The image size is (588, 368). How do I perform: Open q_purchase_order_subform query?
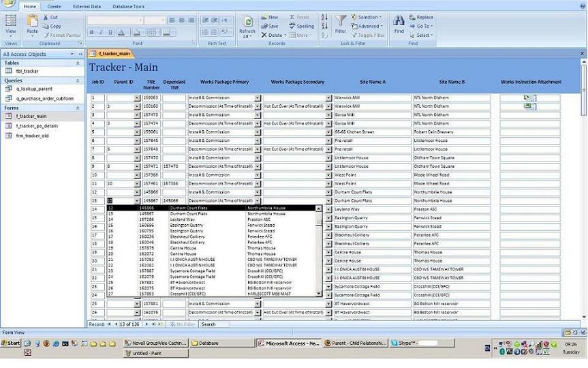[44, 99]
